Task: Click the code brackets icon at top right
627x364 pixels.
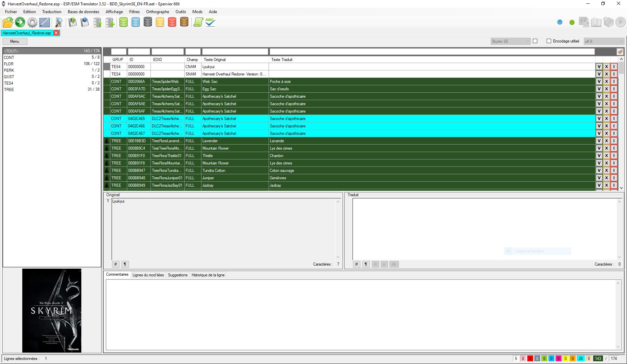Action: coord(584,22)
